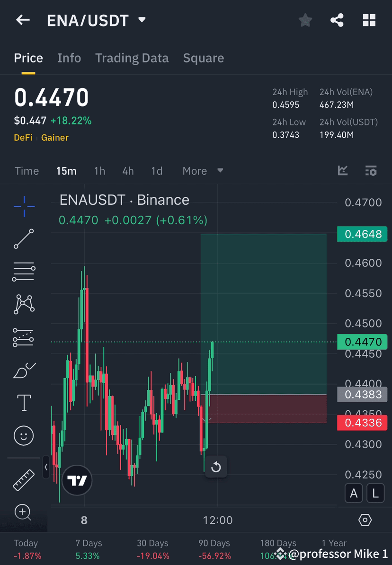Click the refresh chart icon
This screenshot has height=565, width=392.
coord(216,467)
